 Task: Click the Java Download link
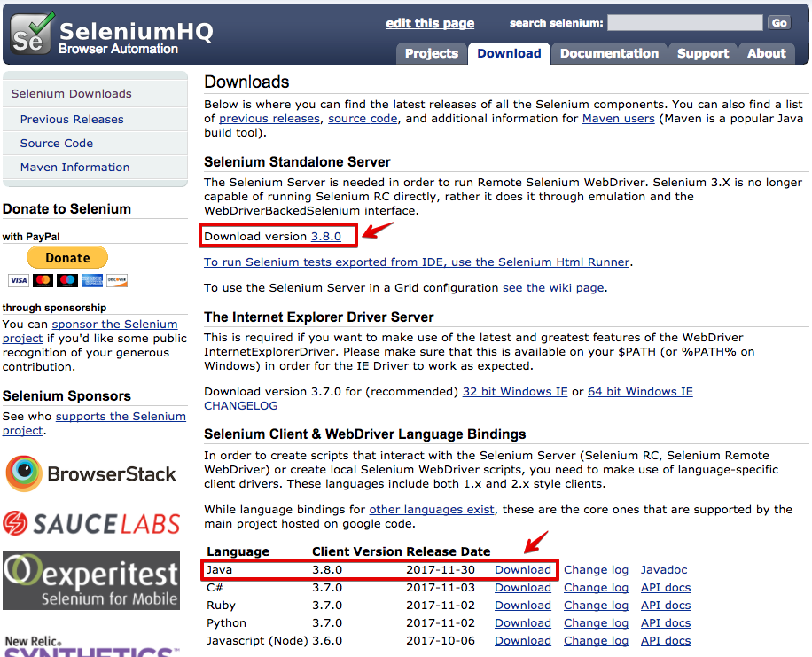522,570
